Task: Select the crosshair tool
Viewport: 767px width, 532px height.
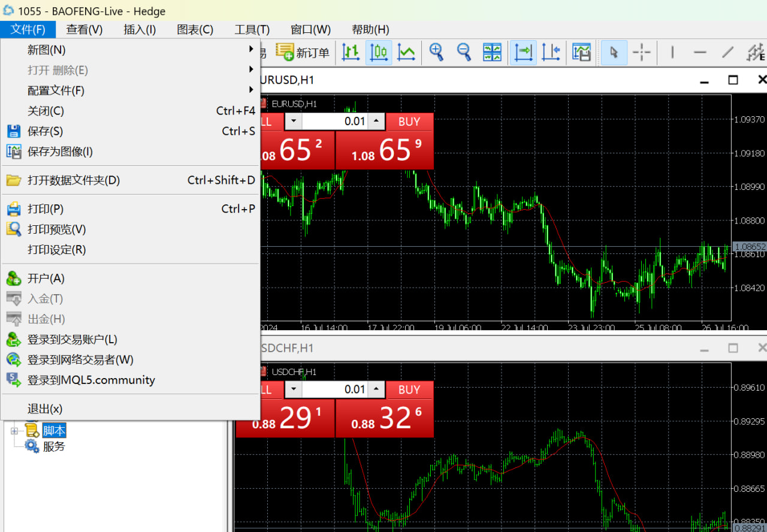Action: [x=641, y=53]
